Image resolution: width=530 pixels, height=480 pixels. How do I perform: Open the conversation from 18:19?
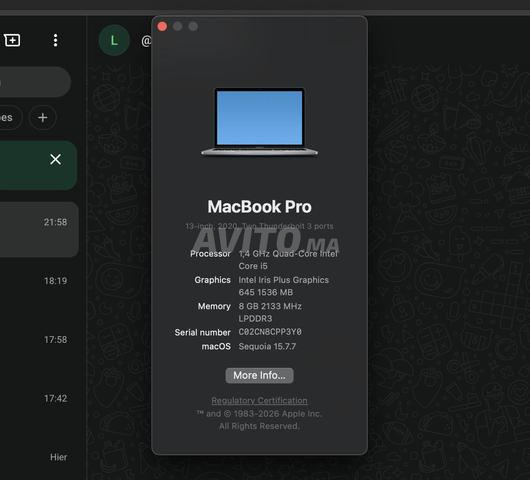click(39, 288)
